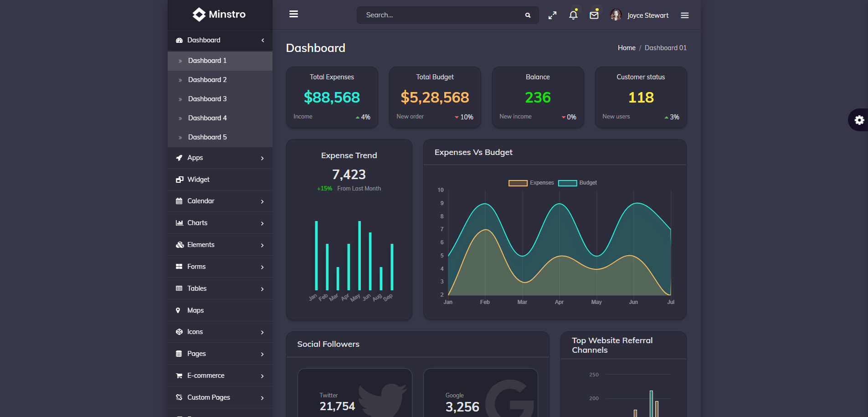This screenshot has width=868, height=417.
Task: Toggle the Budget legend in the chart
Action: (578, 183)
